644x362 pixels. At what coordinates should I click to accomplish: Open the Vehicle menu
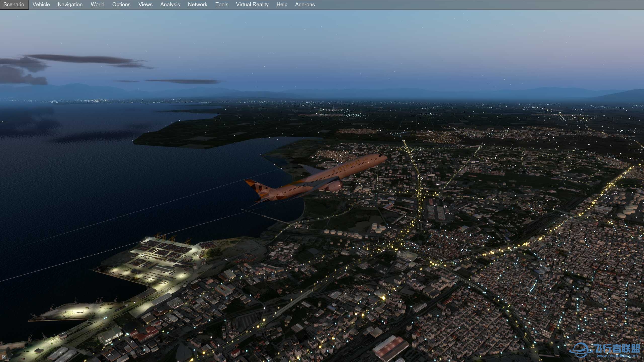(41, 5)
